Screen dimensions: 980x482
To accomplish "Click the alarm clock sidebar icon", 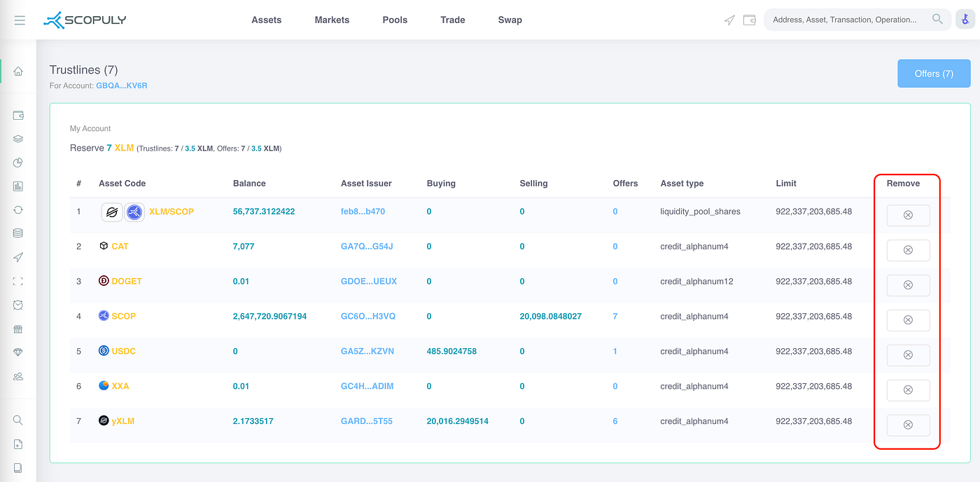I will pos(18,305).
